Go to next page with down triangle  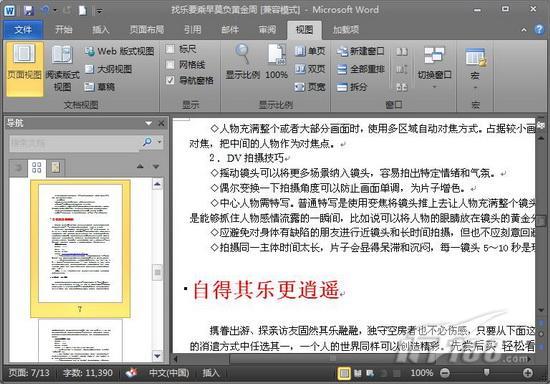[x=156, y=166]
